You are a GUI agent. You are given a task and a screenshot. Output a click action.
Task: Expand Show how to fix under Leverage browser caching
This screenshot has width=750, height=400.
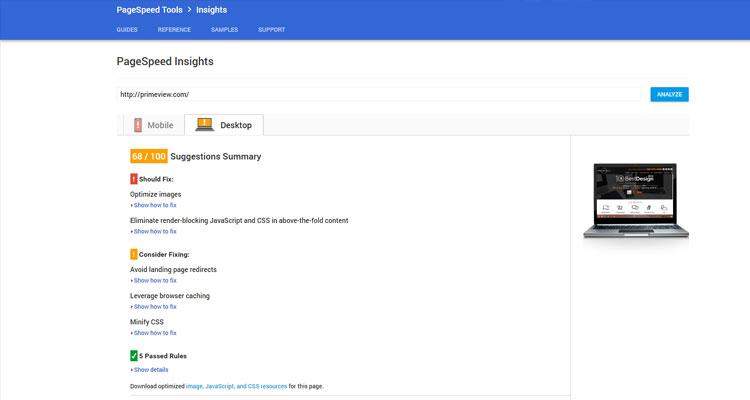point(154,307)
